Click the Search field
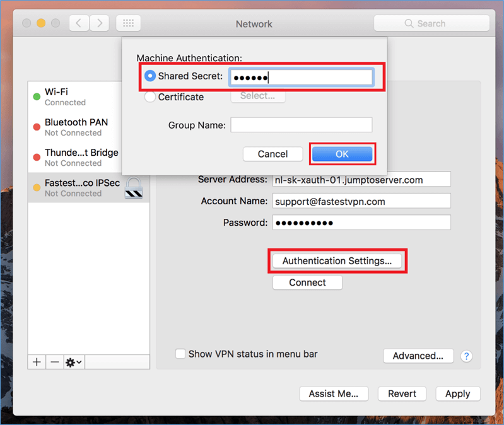This screenshot has width=504, height=425. click(431, 23)
